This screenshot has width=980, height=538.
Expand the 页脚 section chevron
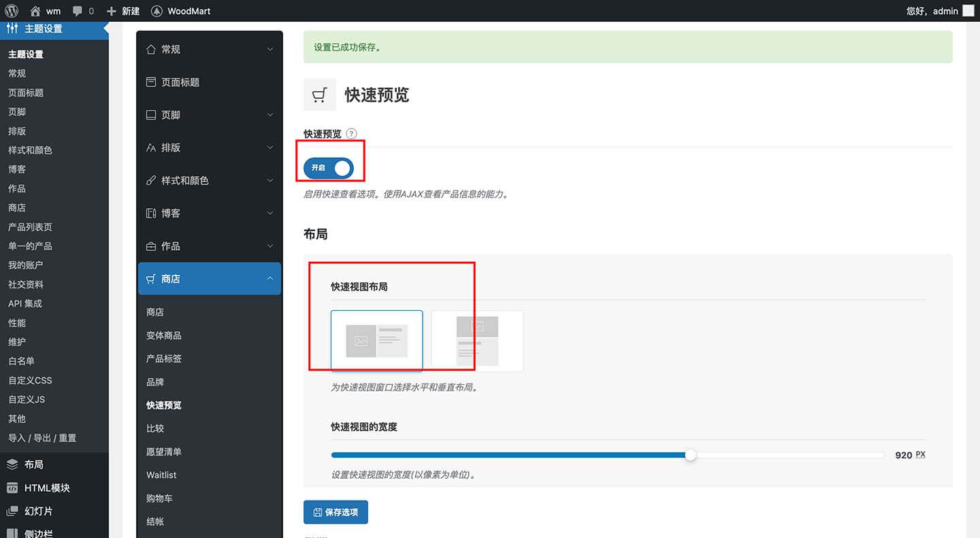pos(270,115)
